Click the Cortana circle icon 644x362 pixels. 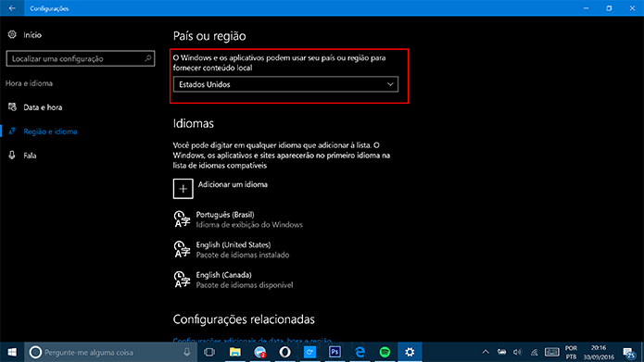(35, 352)
